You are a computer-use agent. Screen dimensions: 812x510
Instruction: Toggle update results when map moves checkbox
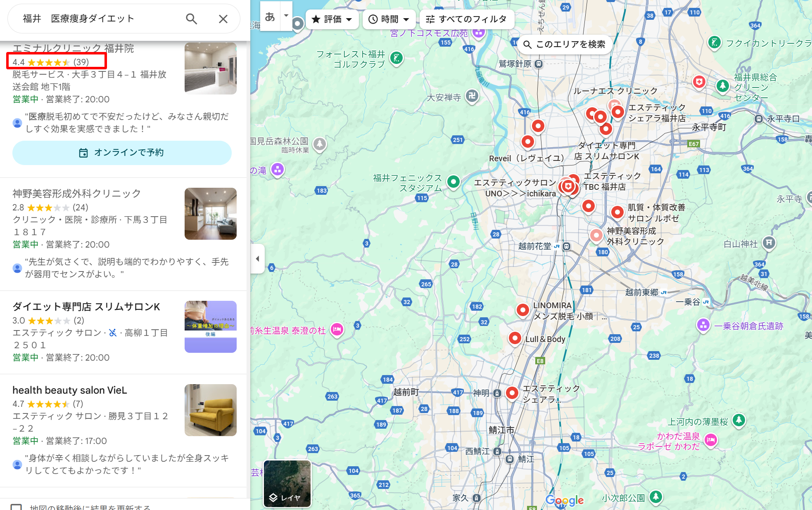click(16, 507)
